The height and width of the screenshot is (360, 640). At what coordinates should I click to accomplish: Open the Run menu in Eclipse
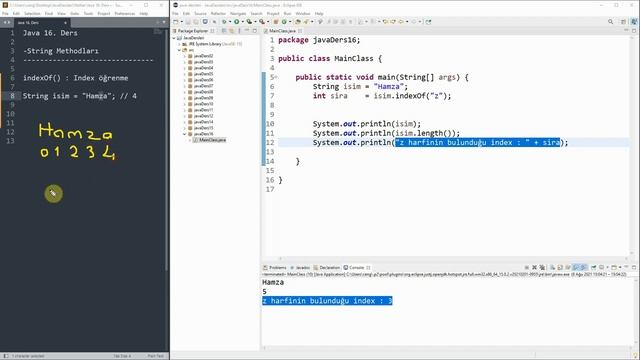point(287,13)
